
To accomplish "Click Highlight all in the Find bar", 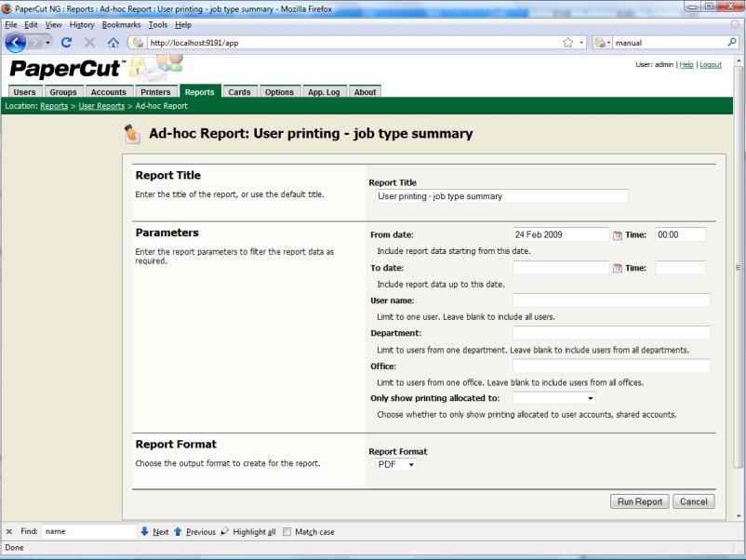I will (247, 531).
